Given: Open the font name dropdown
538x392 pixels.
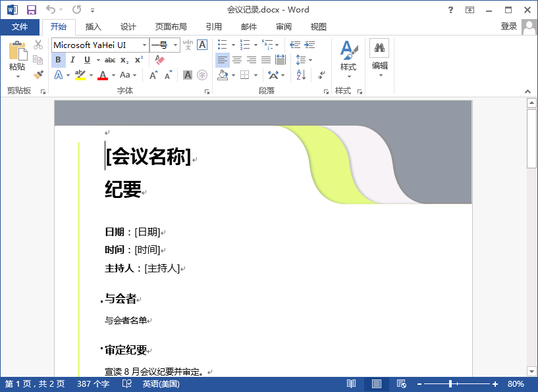Looking at the screenshot, I should coord(145,45).
